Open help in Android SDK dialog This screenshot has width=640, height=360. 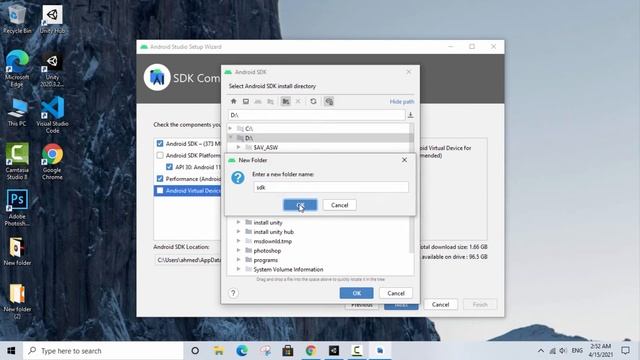tap(233, 293)
